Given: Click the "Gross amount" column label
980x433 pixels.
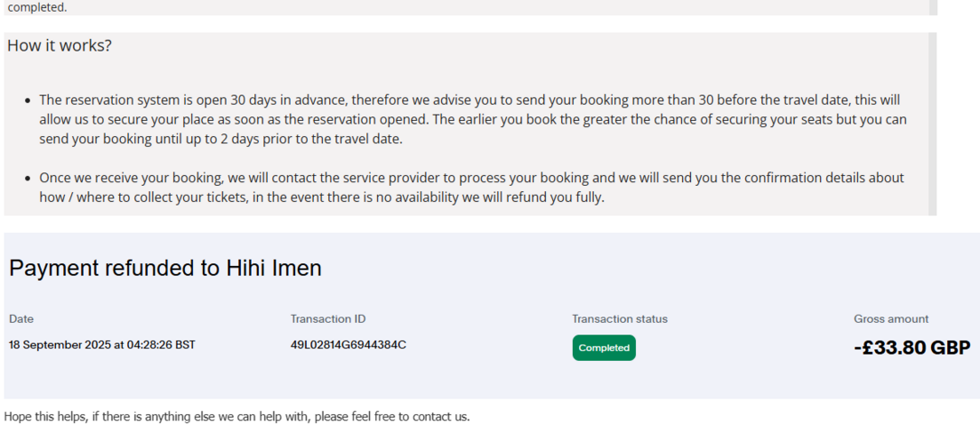Looking at the screenshot, I should tap(890, 318).
